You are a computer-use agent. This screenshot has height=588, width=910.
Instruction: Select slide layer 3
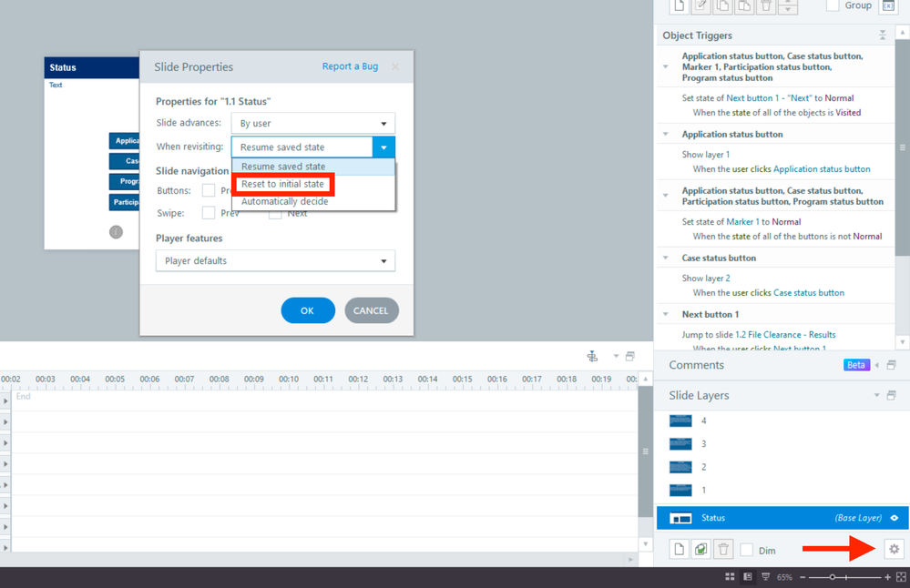[x=782, y=443]
